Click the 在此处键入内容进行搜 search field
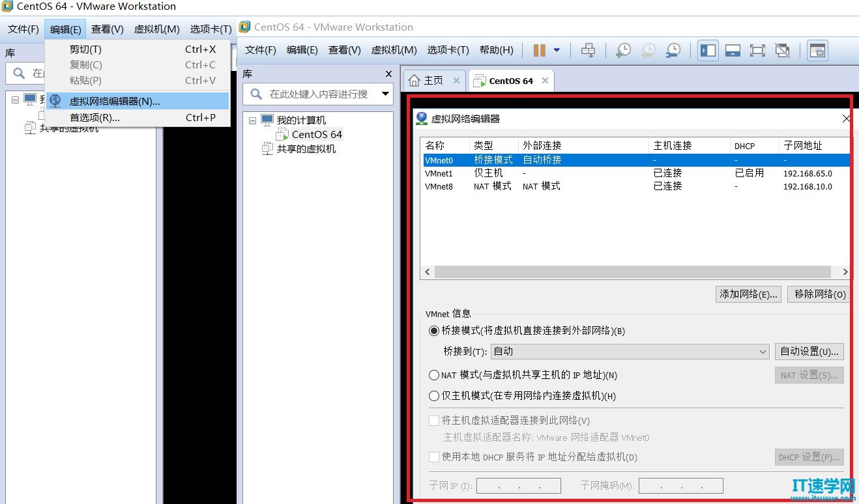859x504 pixels. [319, 94]
